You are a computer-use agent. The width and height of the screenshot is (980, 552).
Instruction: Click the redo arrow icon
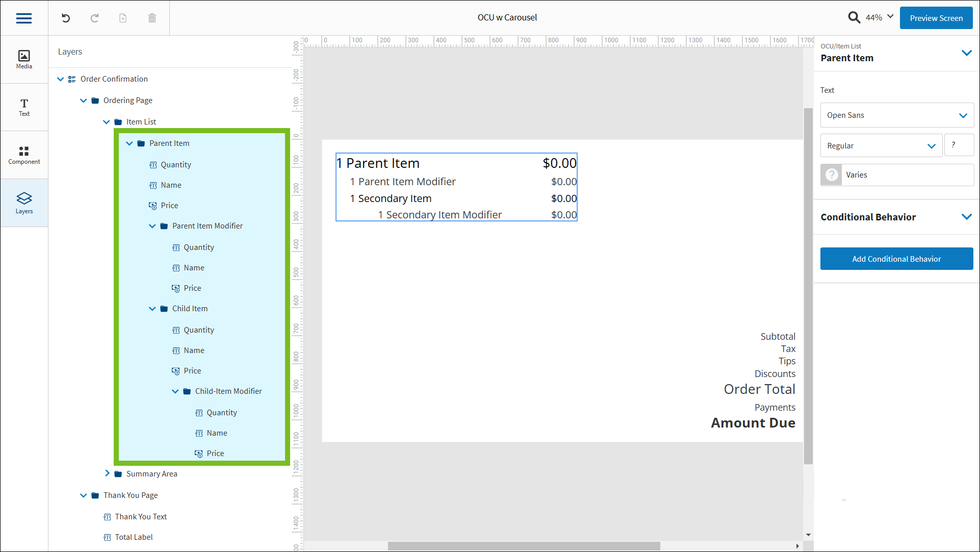pos(94,18)
